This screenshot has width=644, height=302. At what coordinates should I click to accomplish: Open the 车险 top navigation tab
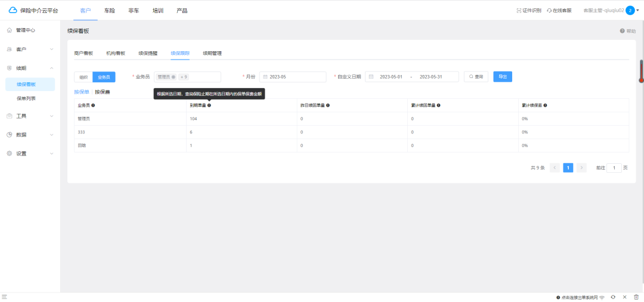click(x=110, y=11)
